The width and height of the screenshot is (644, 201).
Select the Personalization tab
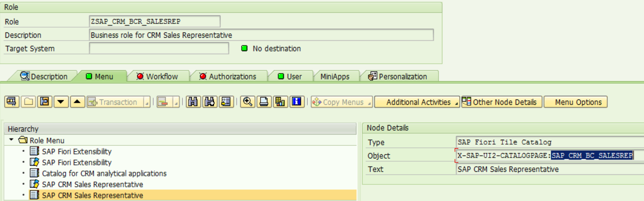[398, 76]
